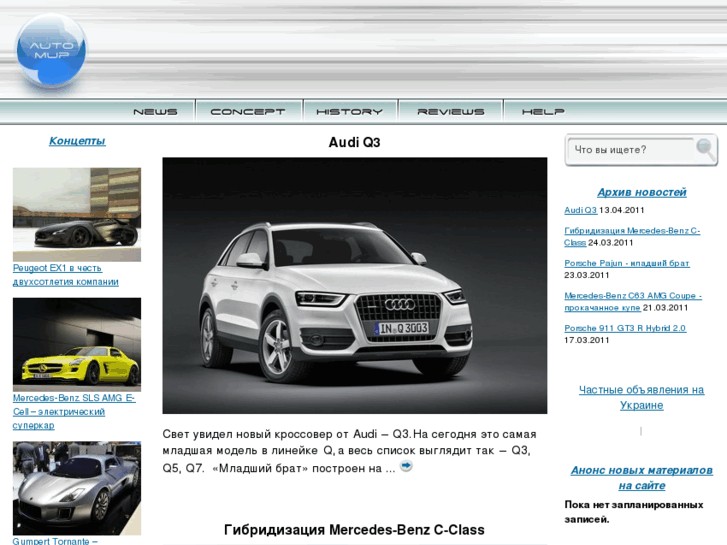Open the 'Архив новостей' heading link
This screenshot has width=727, height=545.
tap(642, 192)
